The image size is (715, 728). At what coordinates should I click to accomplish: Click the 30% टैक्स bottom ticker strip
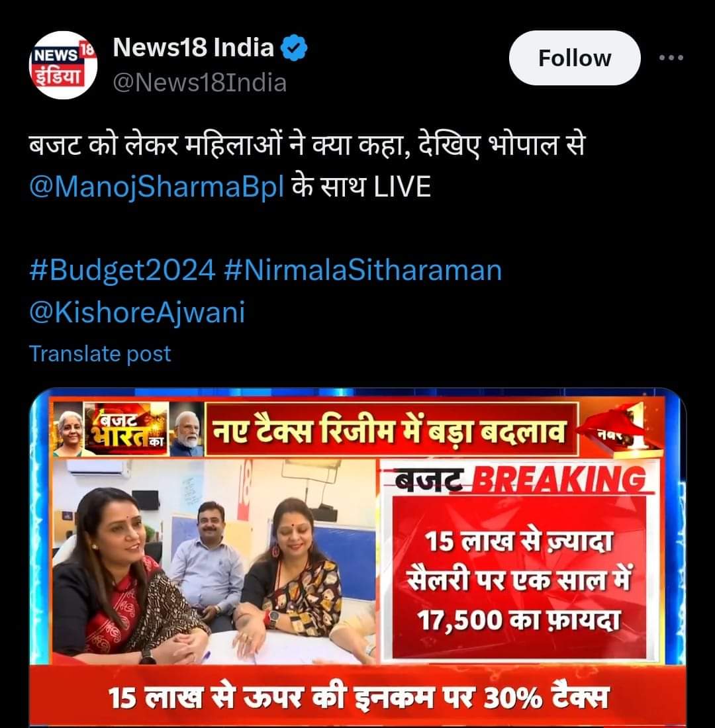tap(358, 696)
